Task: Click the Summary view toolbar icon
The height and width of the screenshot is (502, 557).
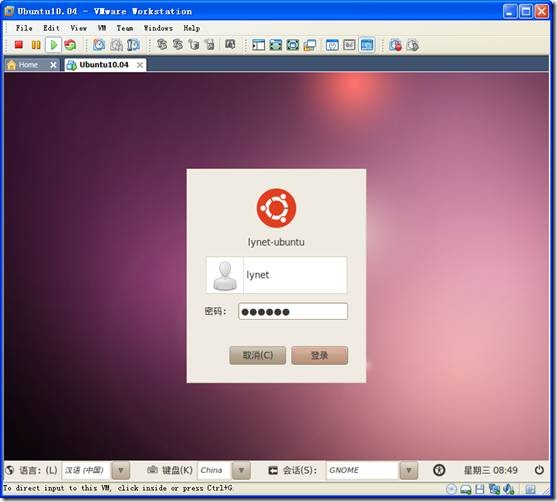Action: click(x=332, y=45)
